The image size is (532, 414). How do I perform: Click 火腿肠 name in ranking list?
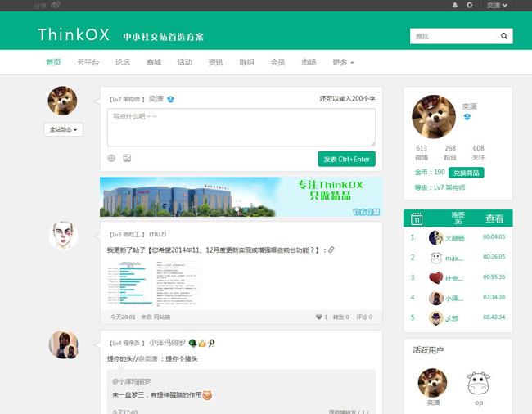(x=454, y=238)
